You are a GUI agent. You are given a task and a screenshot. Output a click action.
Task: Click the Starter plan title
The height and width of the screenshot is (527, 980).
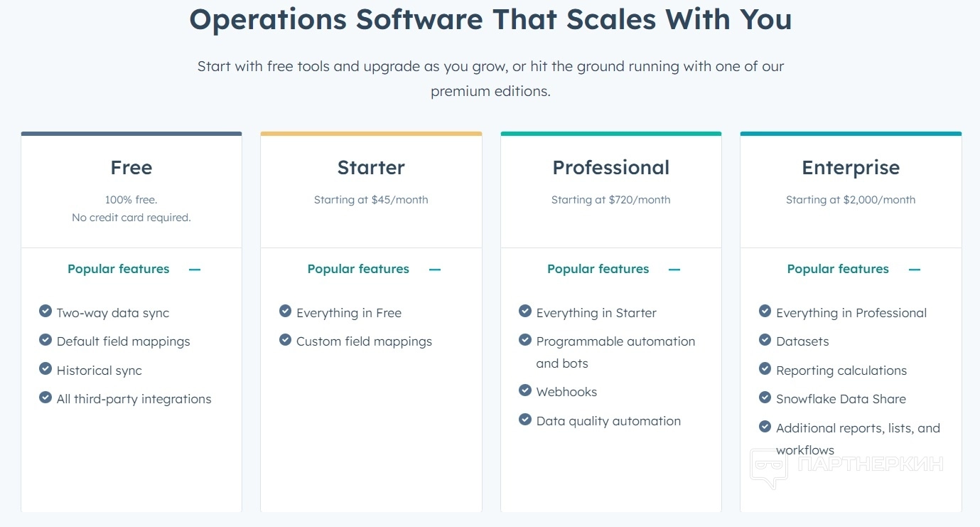pos(371,168)
